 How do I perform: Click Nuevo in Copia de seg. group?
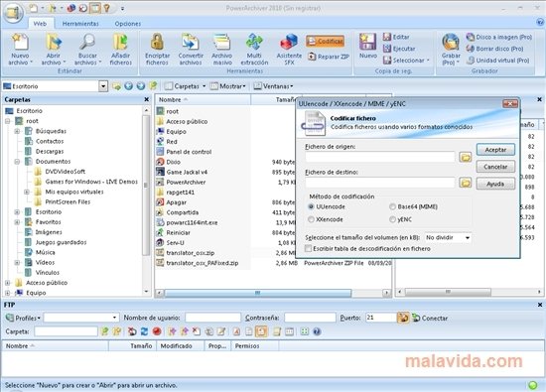pos(368,46)
